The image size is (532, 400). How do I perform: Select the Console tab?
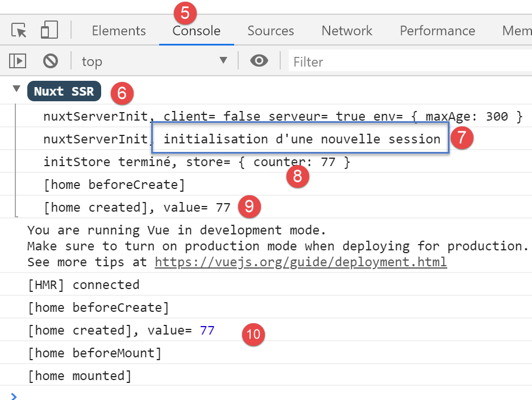pos(196,31)
